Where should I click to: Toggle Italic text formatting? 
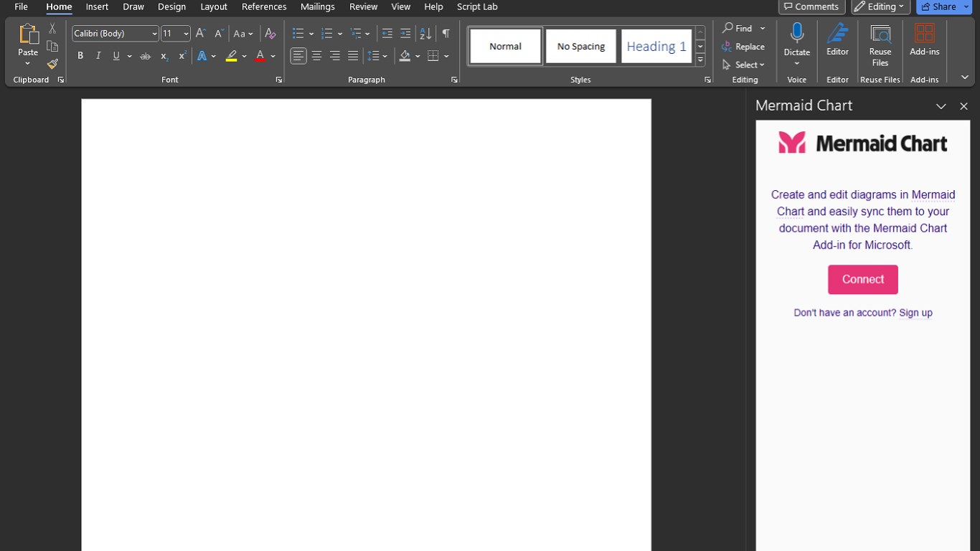(x=98, y=56)
